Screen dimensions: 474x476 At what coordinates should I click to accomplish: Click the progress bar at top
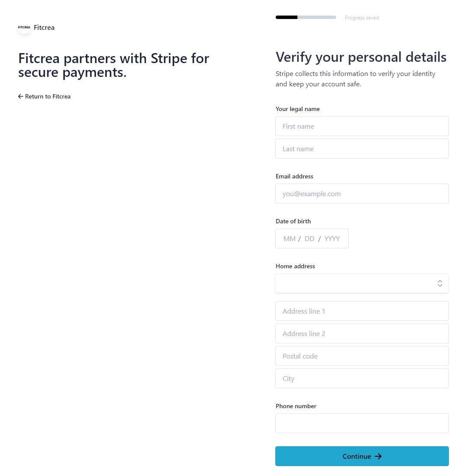tap(306, 17)
